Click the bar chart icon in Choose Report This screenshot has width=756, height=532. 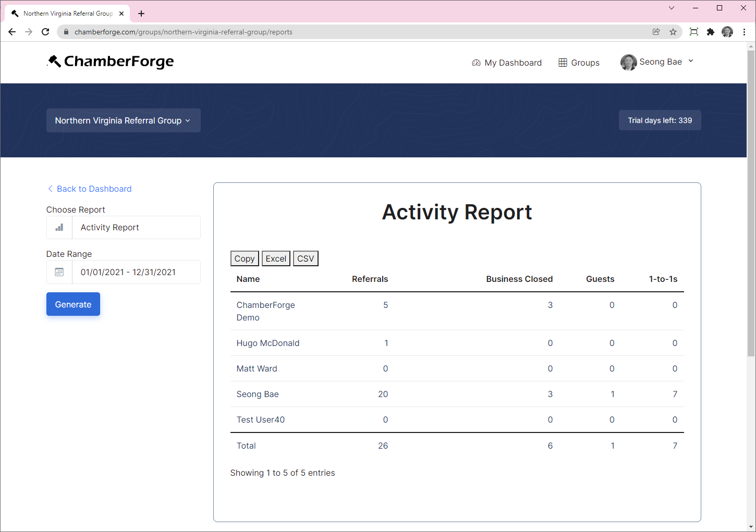point(58,227)
